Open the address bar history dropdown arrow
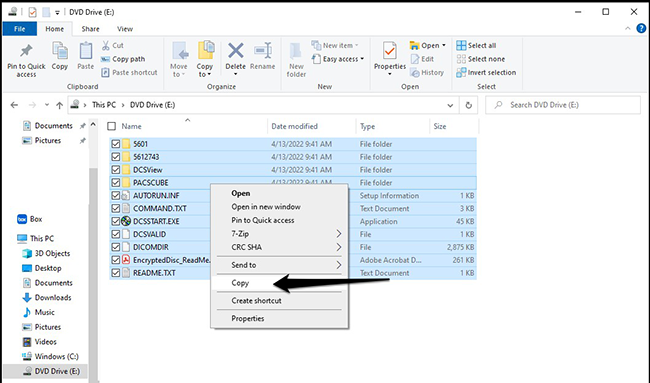The height and width of the screenshot is (383, 650). tap(450, 105)
